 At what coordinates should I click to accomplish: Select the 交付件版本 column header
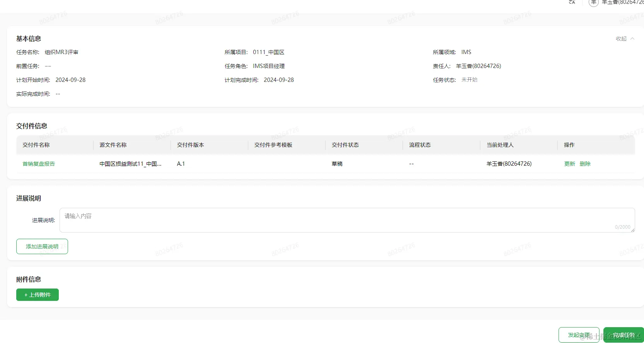[x=190, y=145]
